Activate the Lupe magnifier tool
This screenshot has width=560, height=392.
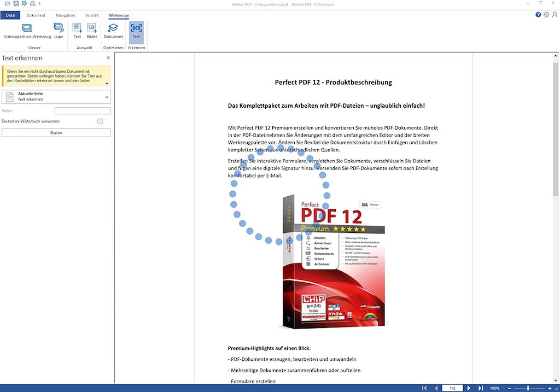tap(59, 31)
